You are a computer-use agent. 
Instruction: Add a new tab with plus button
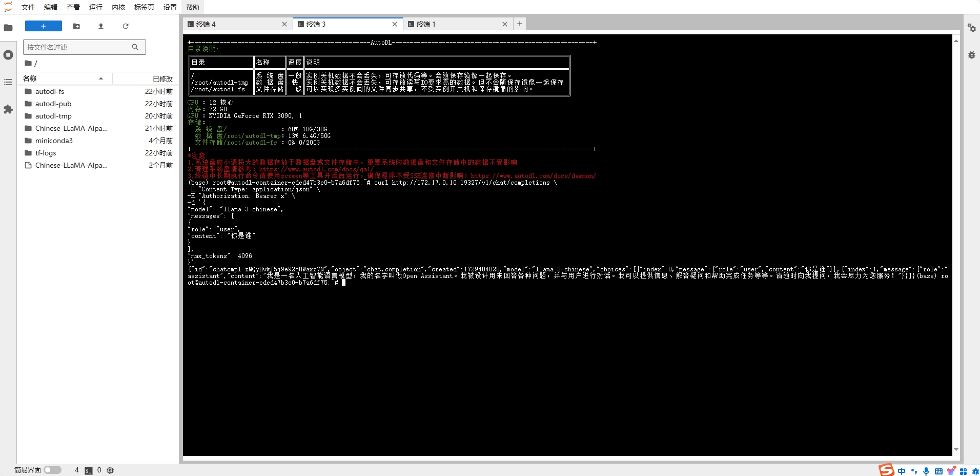(x=520, y=24)
